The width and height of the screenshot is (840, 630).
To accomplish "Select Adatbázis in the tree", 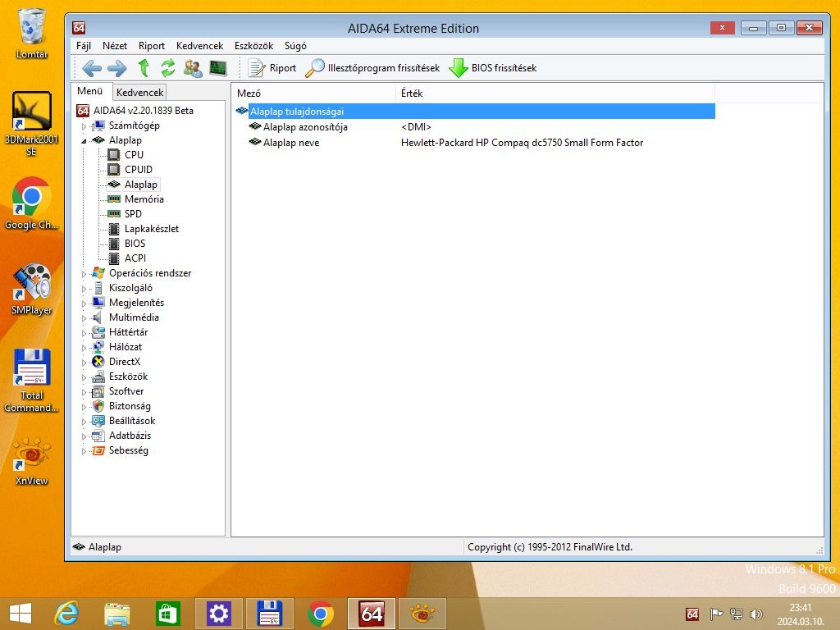I will click(130, 436).
